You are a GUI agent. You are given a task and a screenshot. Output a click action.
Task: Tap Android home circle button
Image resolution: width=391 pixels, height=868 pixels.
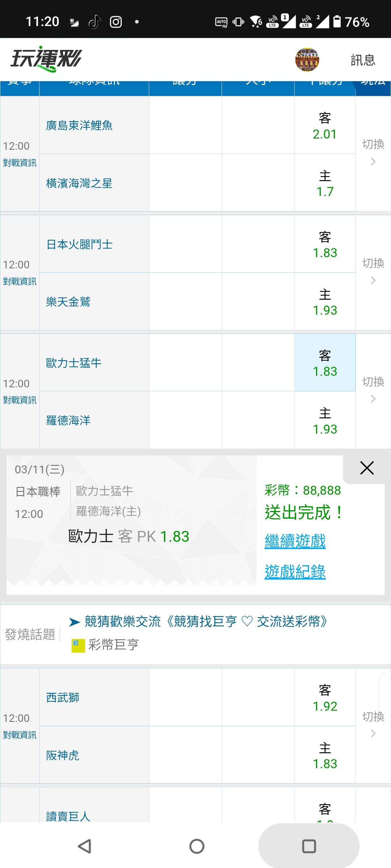point(197,846)
